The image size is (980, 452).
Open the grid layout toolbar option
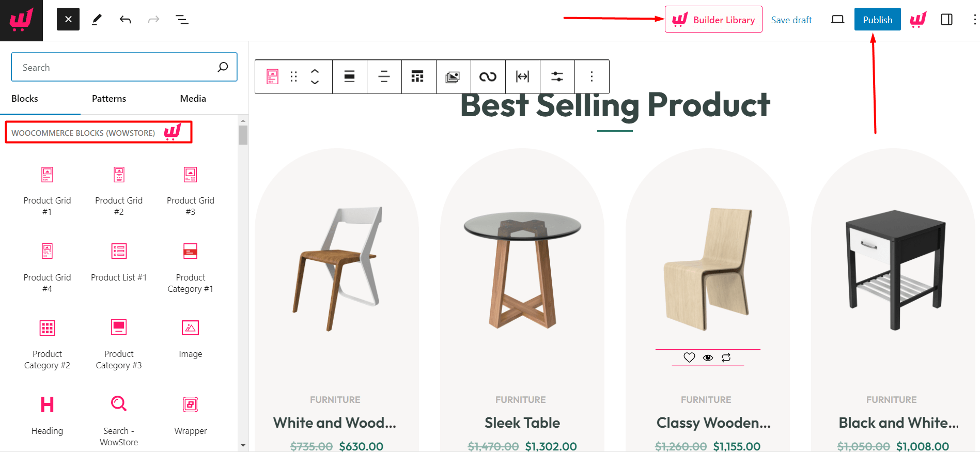tap(417, 76)
